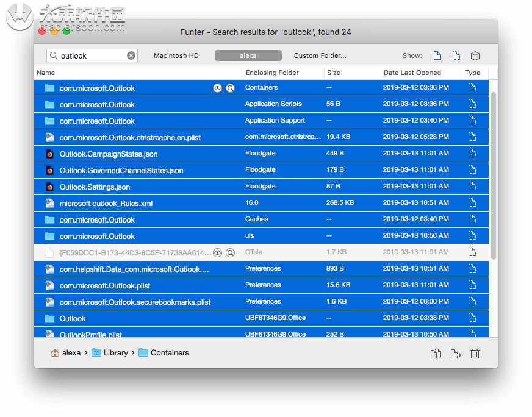Image resolution: width=532 pixels, height=417 pixels.
Task: Click type icon on Containers row
Action: pos(472,87)
